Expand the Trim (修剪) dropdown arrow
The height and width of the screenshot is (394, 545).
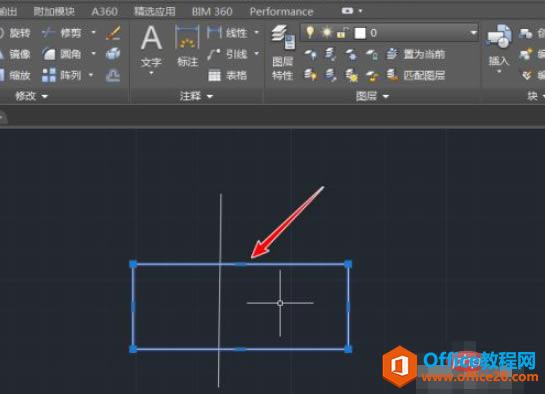coord(93,33)
